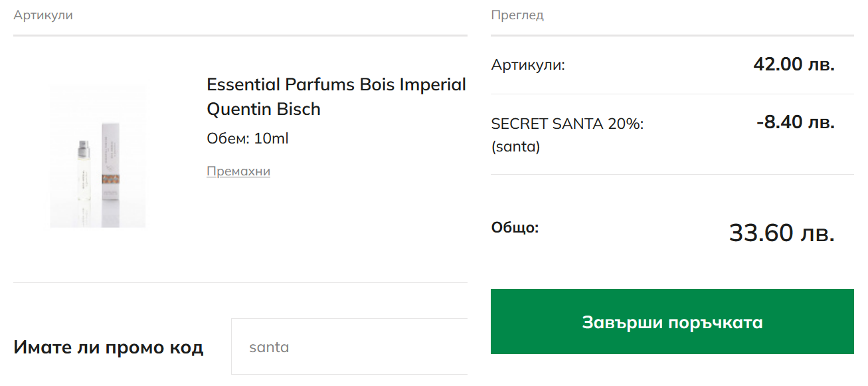Remove the item with the Премахни link
Viewport: 868px width, 386px height.
[x=238, y=171]
